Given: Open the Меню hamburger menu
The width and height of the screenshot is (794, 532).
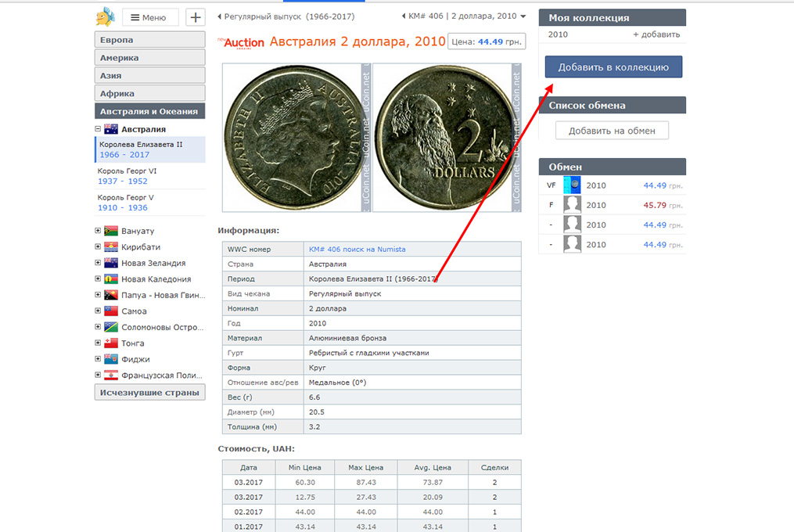Looking at the screenshot, I should click(x=150, y=17).
